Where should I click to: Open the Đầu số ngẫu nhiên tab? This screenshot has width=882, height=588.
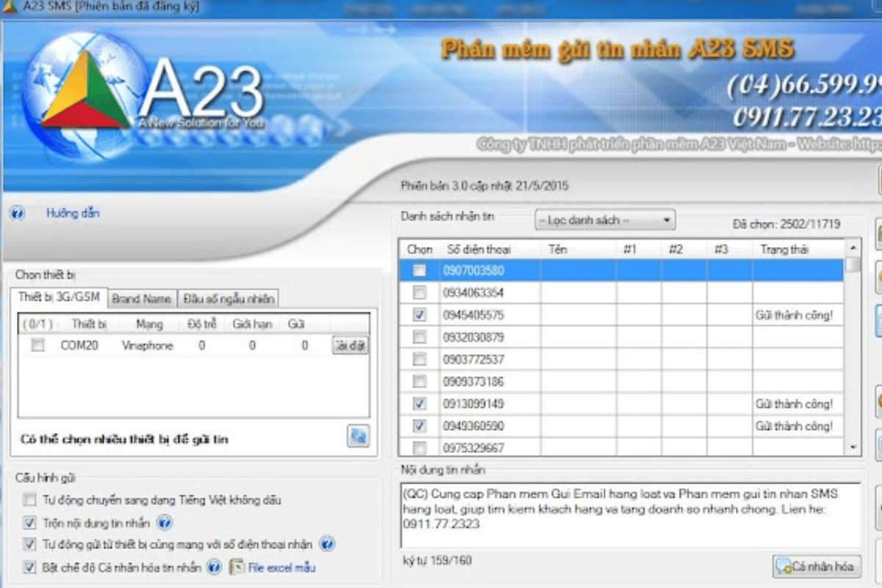coord(229,299)
